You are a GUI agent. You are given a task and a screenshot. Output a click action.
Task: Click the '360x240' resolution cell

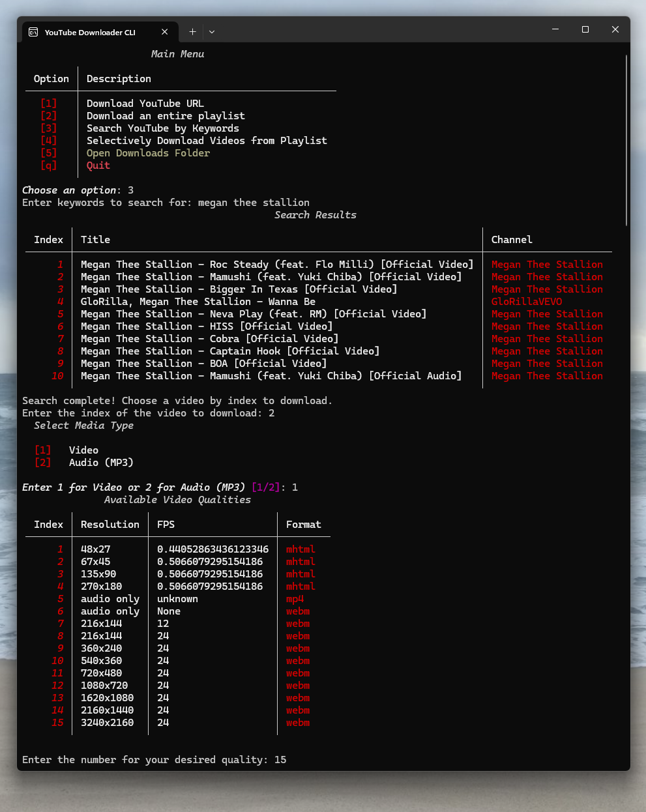pyautogui.click(x=101, y=648)
